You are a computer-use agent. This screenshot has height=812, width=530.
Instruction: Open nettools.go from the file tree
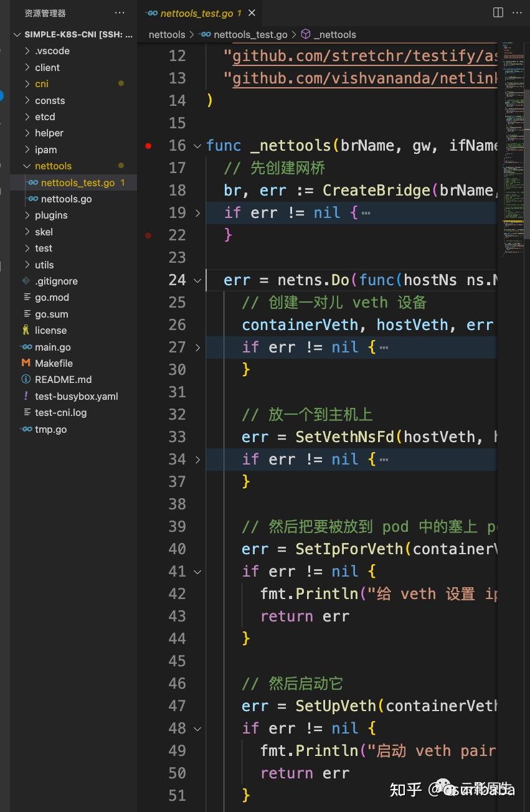(x=66, y=199)
